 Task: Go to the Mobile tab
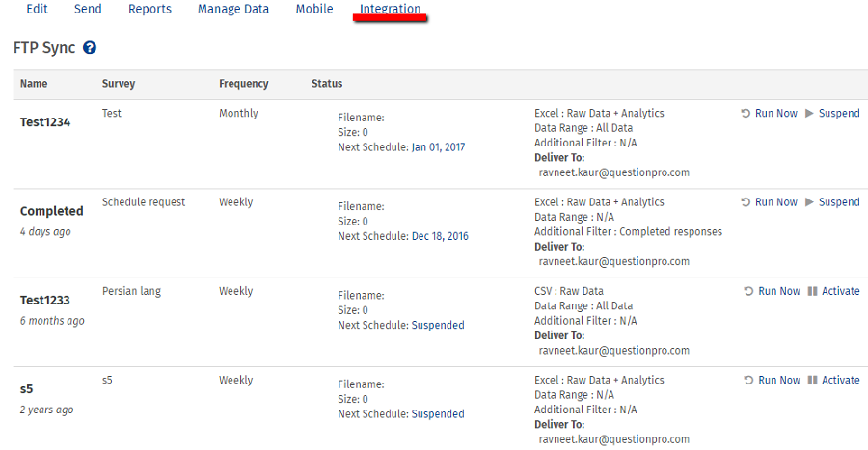[314, 10]
